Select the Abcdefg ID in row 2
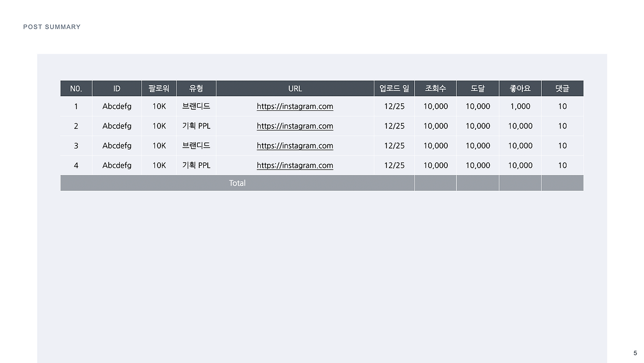This screenshot has height=363, width=644. tap(117, 126)
